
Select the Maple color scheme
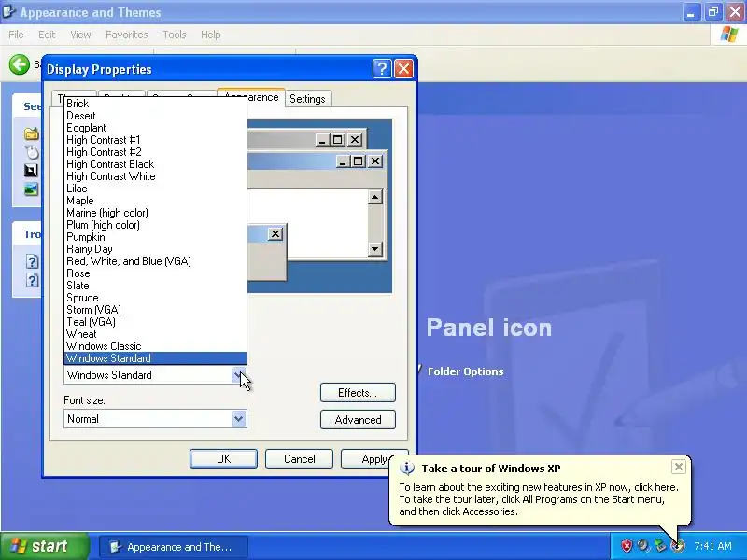(x=155, y=201)
